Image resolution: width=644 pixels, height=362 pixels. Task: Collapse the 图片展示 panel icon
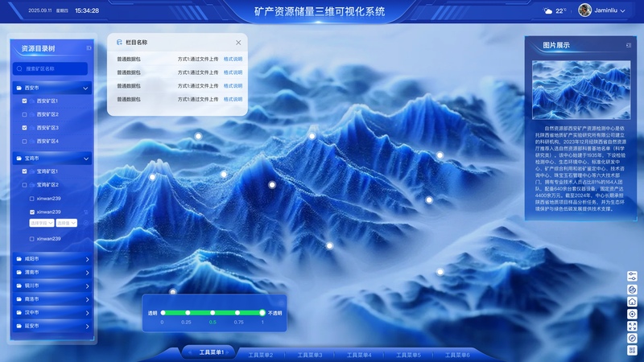[629, 45]
